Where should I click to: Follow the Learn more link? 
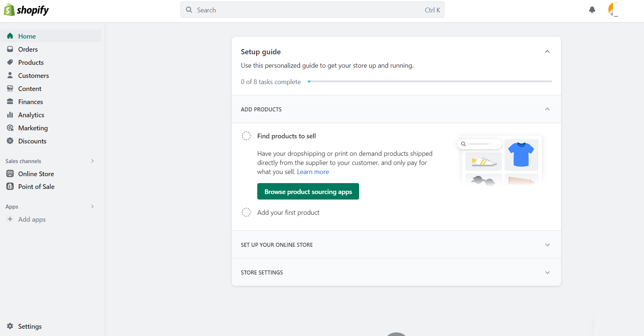click(313, 172)
